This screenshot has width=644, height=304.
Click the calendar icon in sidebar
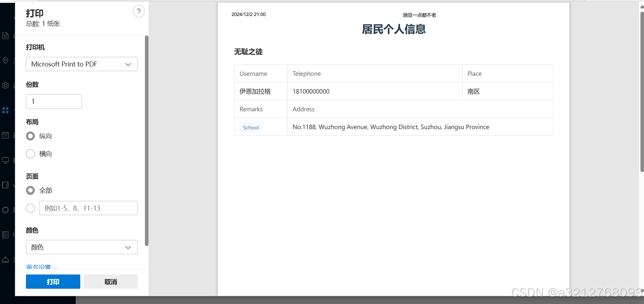[5, 135]
